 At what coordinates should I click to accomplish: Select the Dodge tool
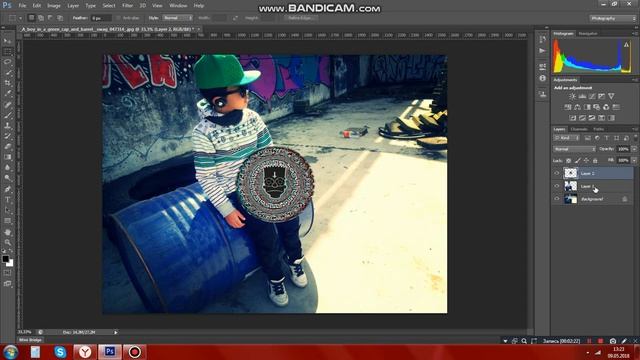pyautogui.click(x=7, y=178)
